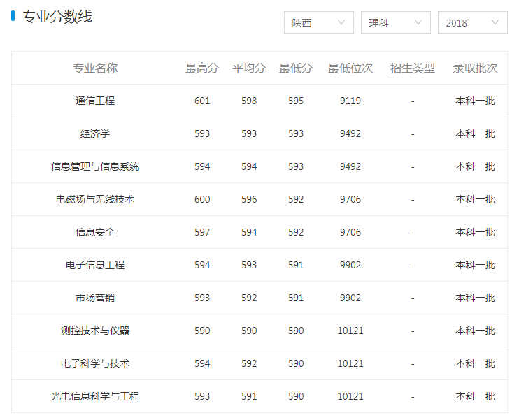This screenshot has width=512, height=420.
Task: Select the 通信工程 major name
Action: pyautogui.click(x=95, y=101)
